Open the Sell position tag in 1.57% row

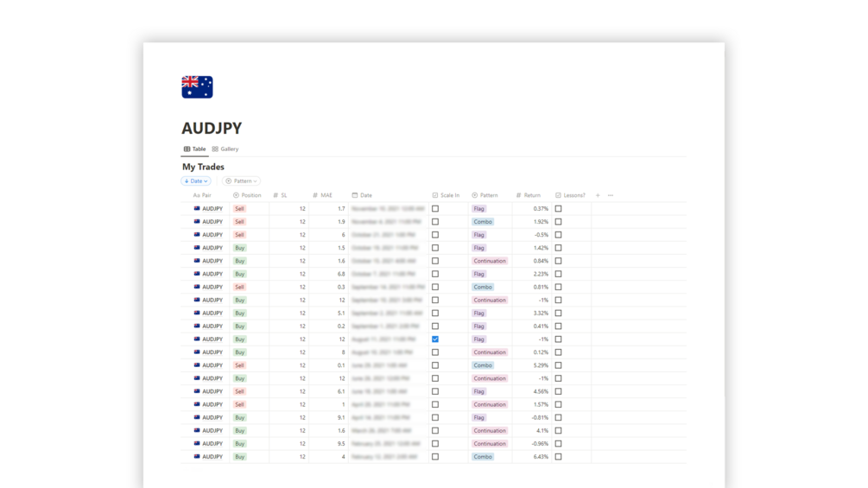pos(239,404)
